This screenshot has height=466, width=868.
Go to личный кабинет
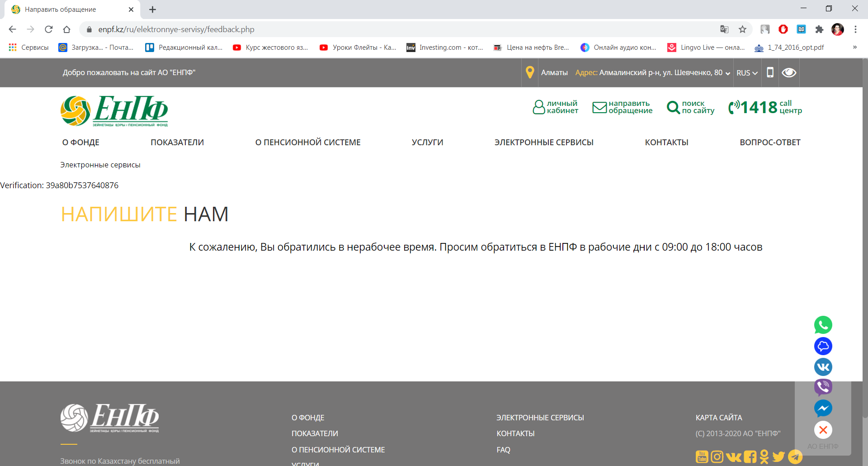click(556, 107)
